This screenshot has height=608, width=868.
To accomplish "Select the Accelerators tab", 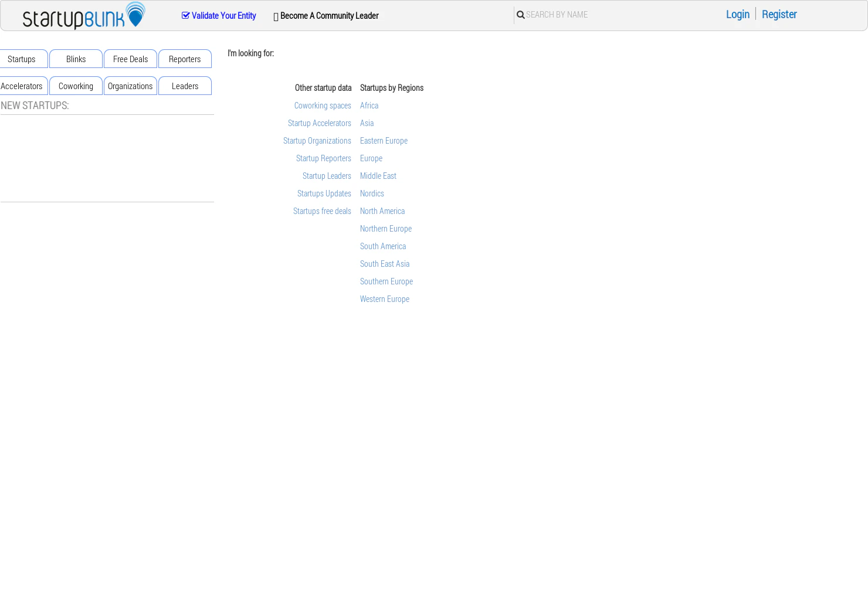I will (x=22, y=86).
